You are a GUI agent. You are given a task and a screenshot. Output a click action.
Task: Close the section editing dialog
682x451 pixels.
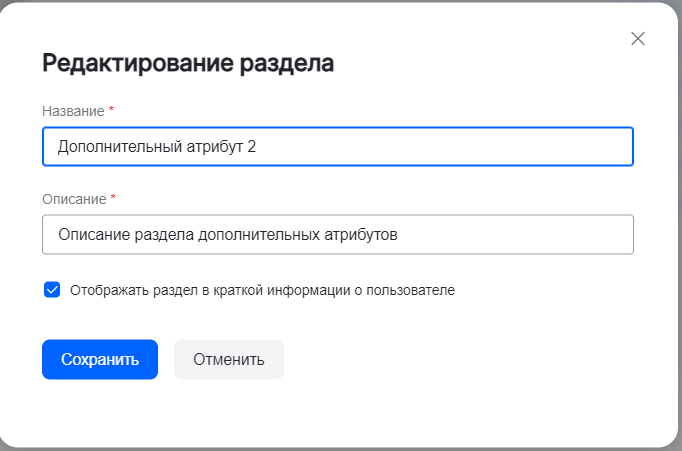click(x=638, y=39)
